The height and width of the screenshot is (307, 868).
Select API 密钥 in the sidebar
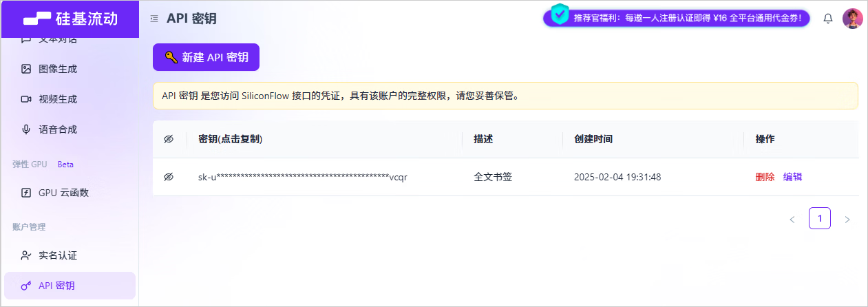[70, 286]
